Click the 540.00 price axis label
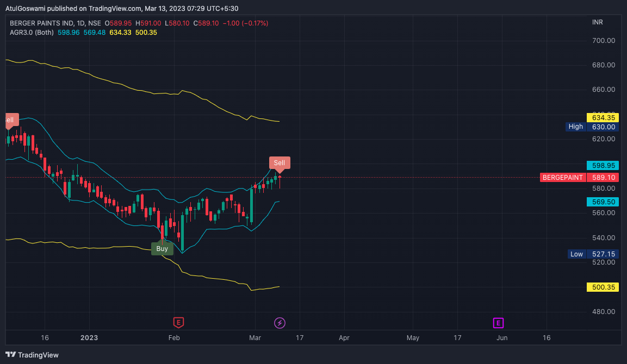This screenshot has height=364, width=627. click(604, 238)
